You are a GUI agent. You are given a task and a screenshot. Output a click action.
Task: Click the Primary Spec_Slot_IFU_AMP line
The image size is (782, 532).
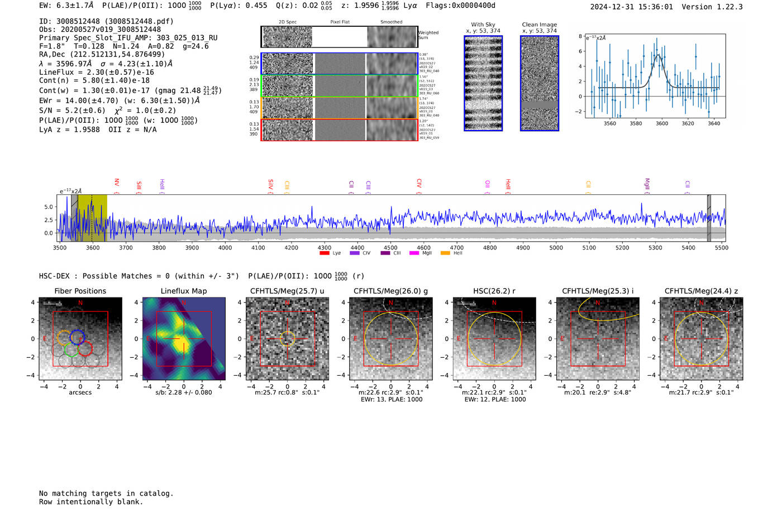[128, 38]
